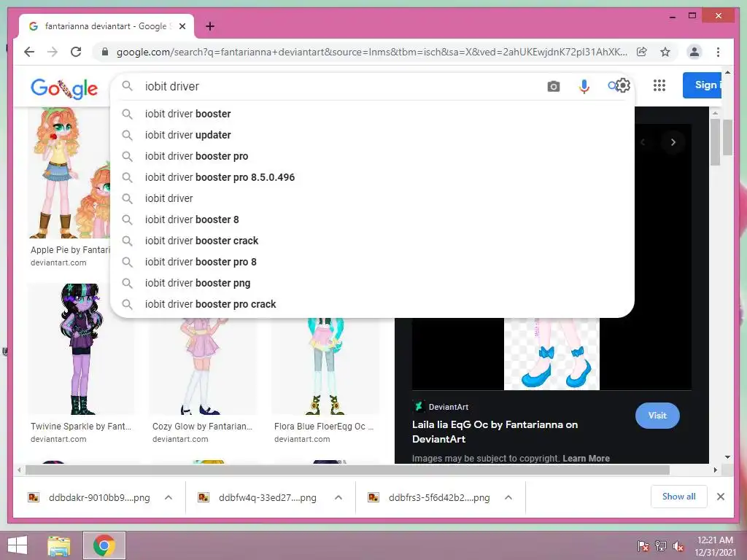Click the Chrome taskbar icon
The height and width of the screenshot is (560, 747).
(104, 545)
